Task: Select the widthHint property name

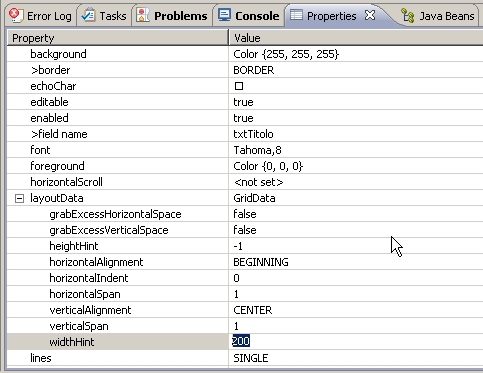Action: (72, 342)
